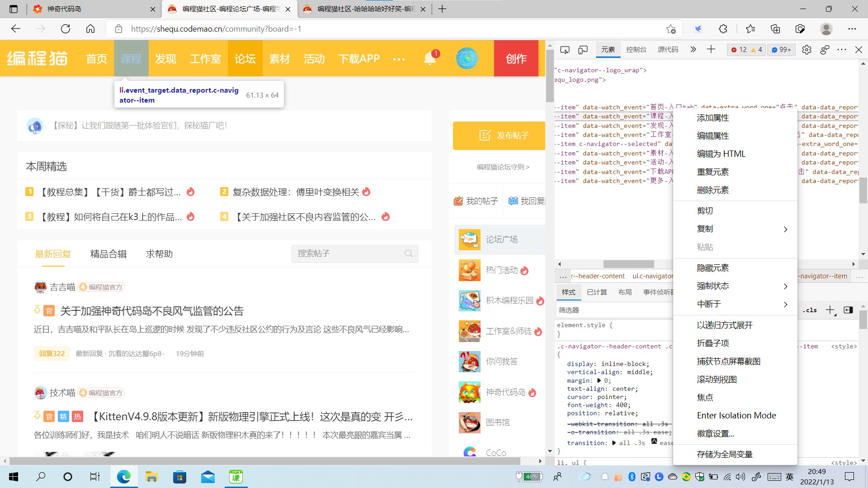Show more DevTools tabs chevron
Viewport: 868px width, 488px height.
click(693, 50)
